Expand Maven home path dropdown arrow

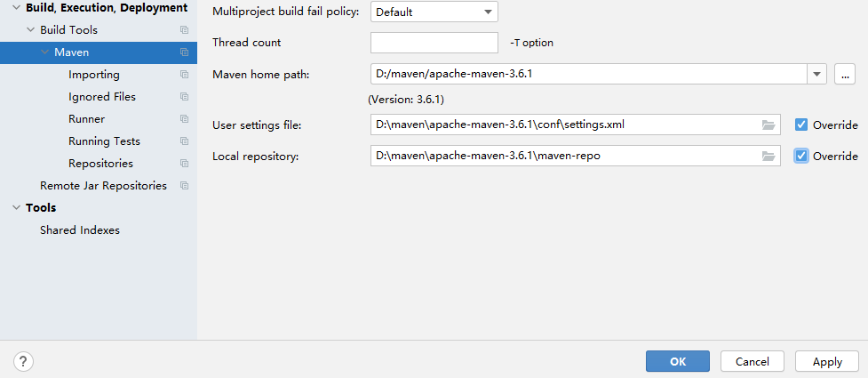817,75
